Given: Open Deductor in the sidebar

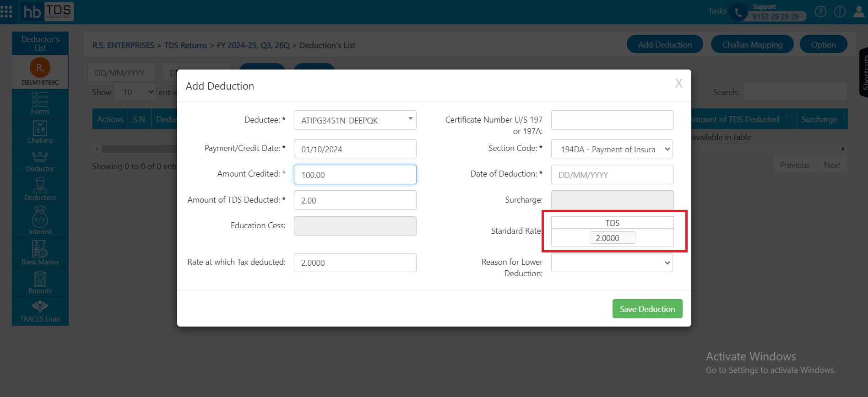Looking at the screenshot, I should [40, 161].
